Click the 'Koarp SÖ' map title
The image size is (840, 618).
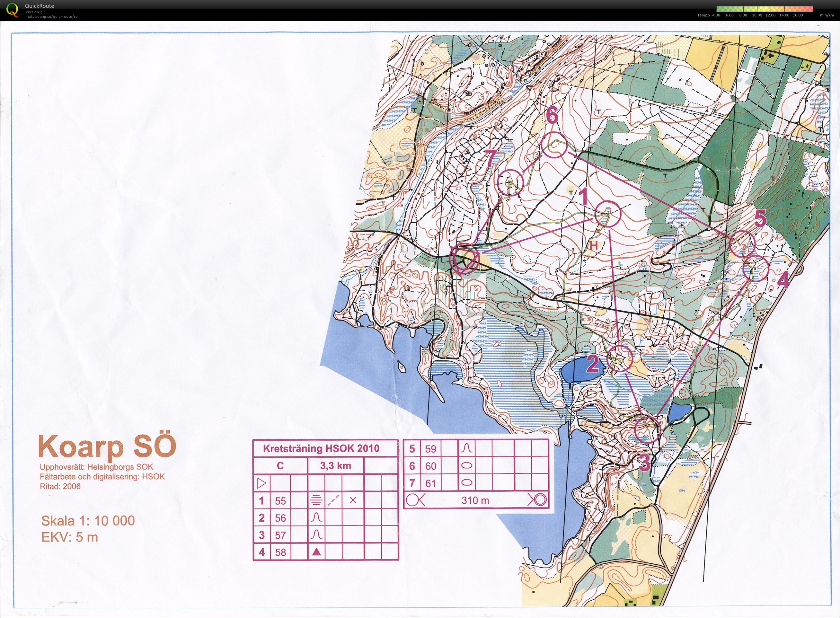pyautogui.click(x=107, y=446)
